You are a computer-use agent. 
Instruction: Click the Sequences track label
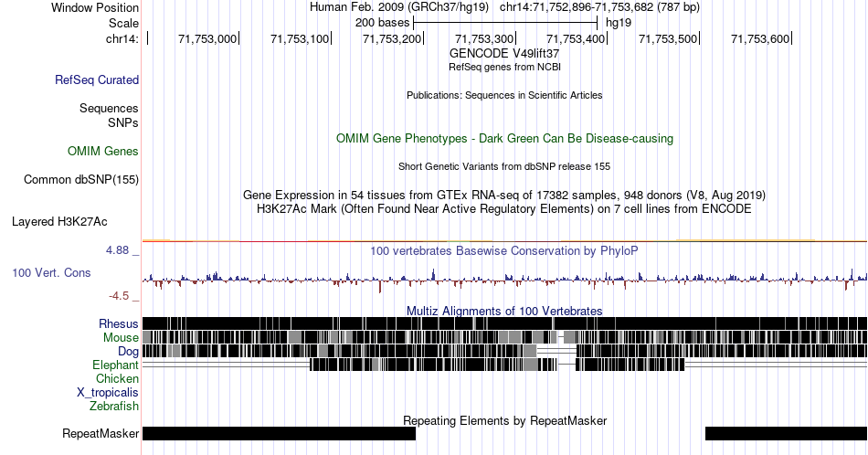coord(109,108)
